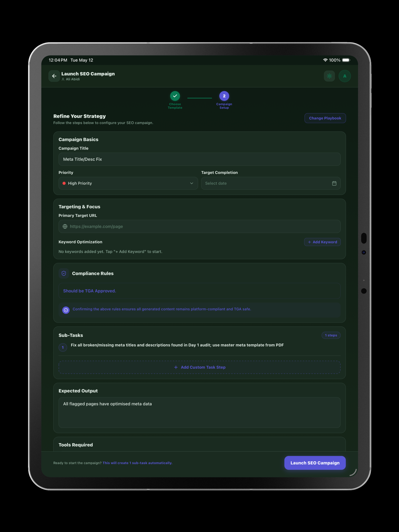Tap Wi-Fi icon in status bar
Viewport: 399px width, 532px height.
click(x=325, y=60)
